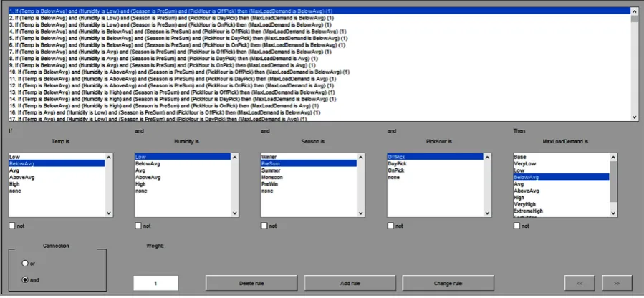Choose 'High' in the Temp list
Screen dimensions: 644x298
point(57,184)
